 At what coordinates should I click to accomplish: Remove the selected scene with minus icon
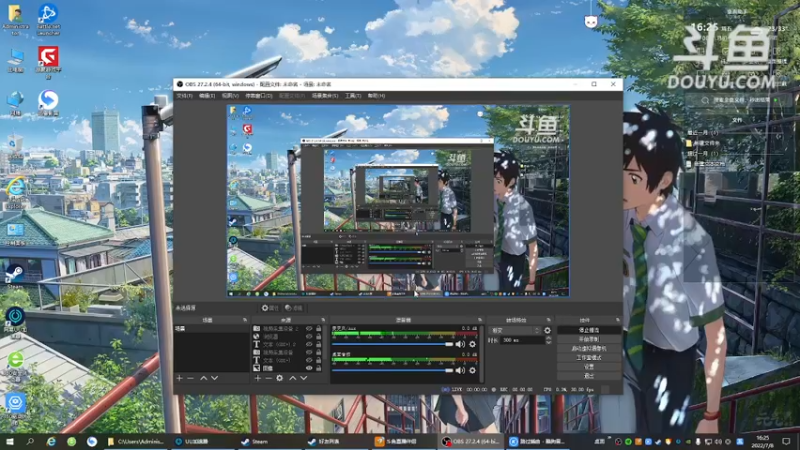click(x=190, y=378)
